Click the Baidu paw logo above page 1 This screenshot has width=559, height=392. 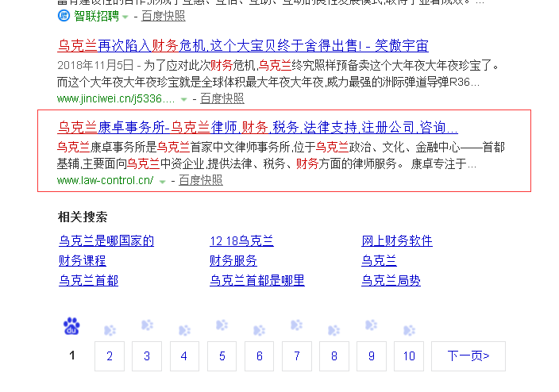pyautogui.click(x=71, y=326)
